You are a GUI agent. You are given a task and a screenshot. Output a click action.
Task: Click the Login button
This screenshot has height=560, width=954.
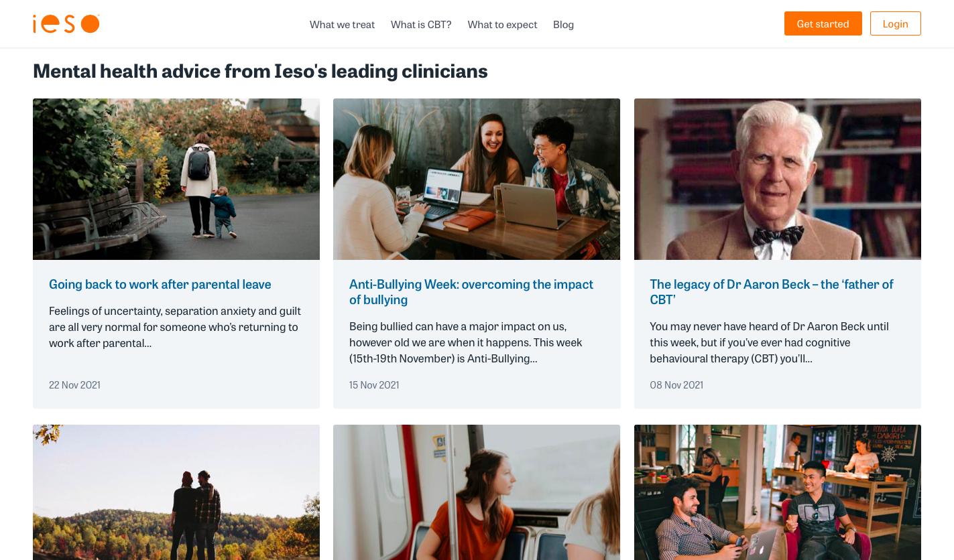[895, 23]
